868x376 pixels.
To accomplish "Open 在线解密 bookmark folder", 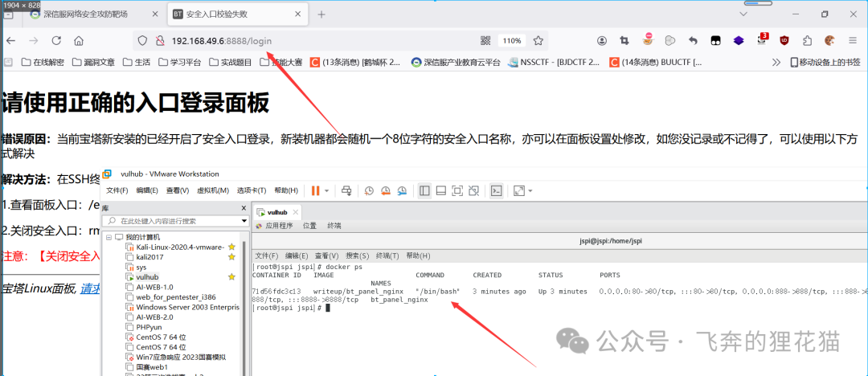I will tap(43, 62).
